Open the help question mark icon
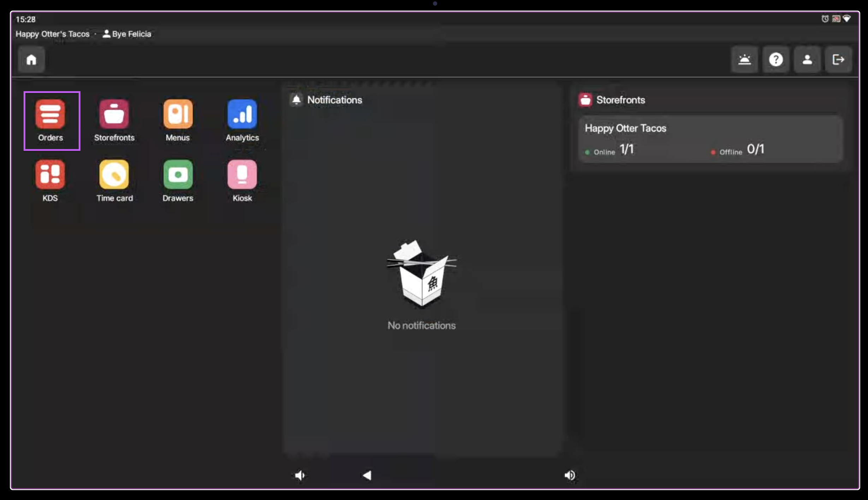This screenshot has height=500, width=868. [775, 60]
